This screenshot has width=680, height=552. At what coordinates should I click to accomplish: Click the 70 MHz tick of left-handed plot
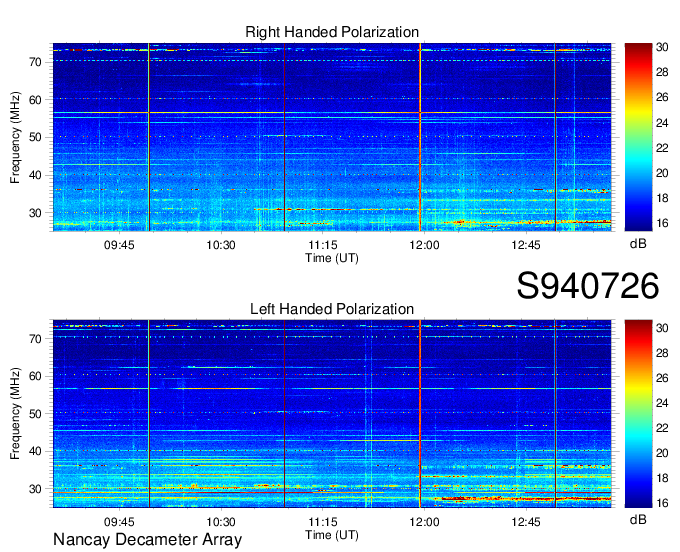pyautogui.click(x=36, y=339)
